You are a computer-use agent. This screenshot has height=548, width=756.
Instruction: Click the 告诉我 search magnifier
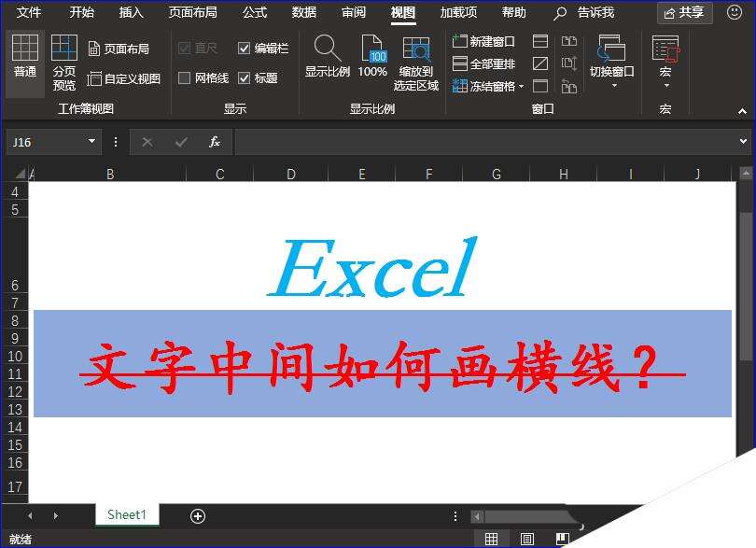[560, 13]
